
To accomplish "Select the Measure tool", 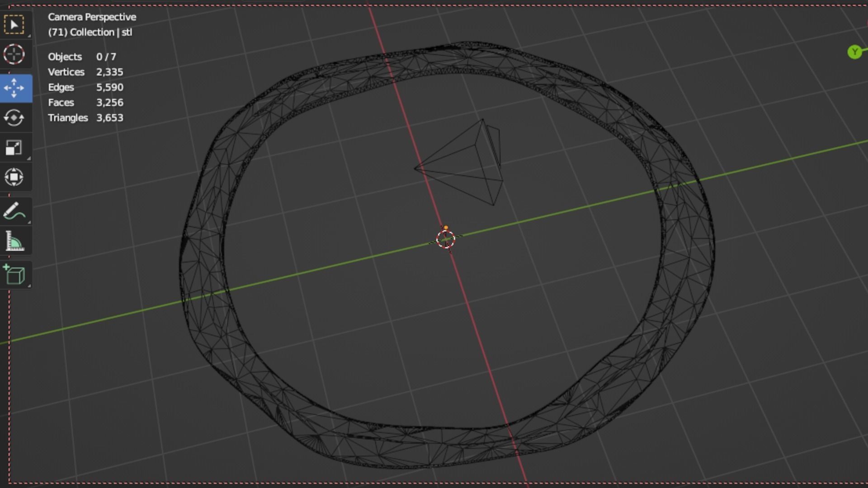I will pos(14,241).
